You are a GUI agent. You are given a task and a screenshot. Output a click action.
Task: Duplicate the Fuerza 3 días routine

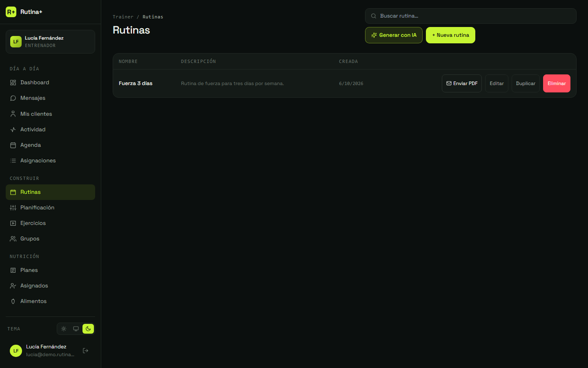526,83
